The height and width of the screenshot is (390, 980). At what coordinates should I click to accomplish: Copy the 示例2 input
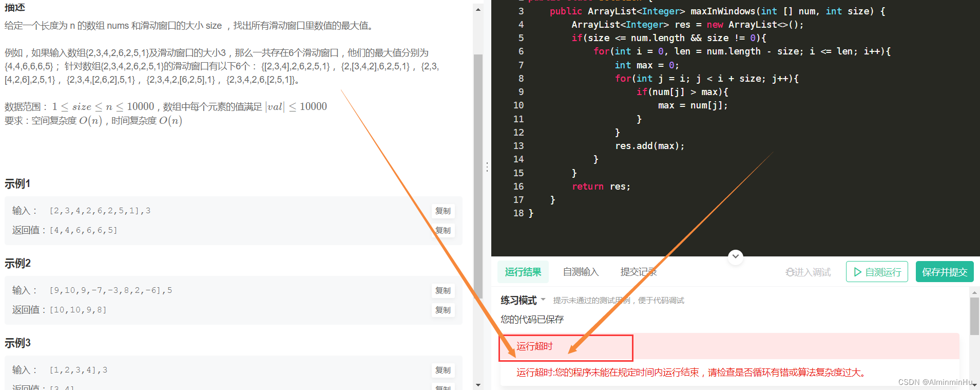(443, 290)
